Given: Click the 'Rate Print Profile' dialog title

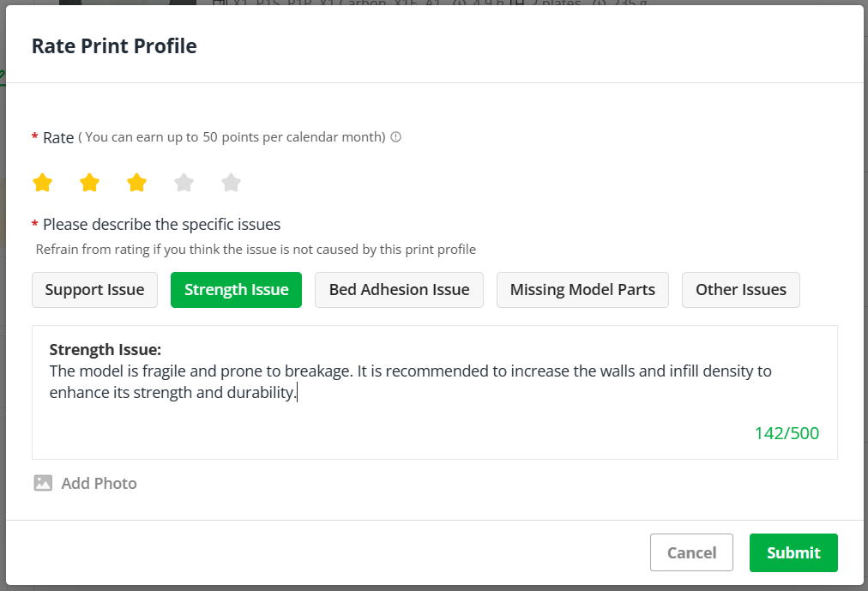Looking at the screenshot, I should 114,46.
